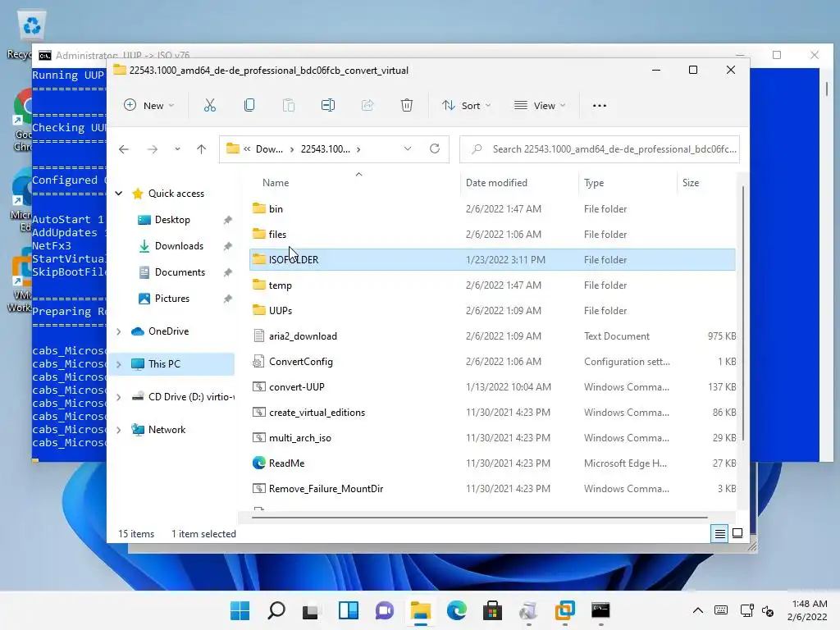Open recent locations chevron dropdown
The image size is (840, 630).
coord(177,149)
